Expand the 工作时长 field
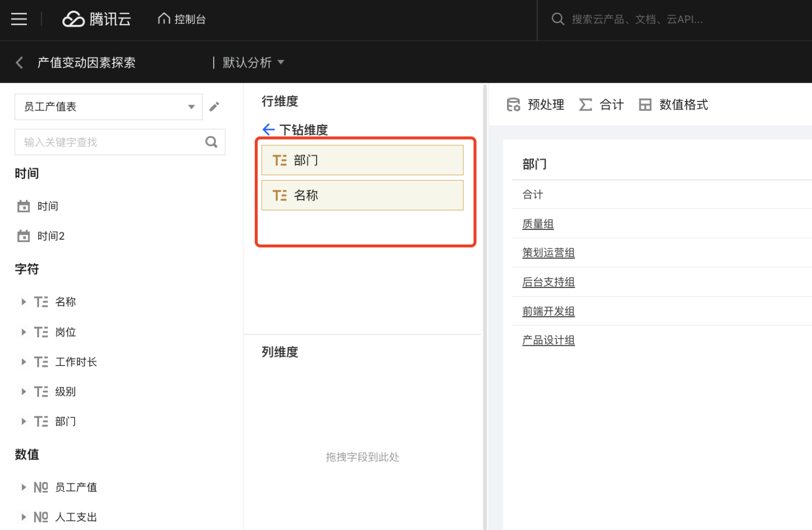Viewport: 812px width, 530px height. (x=23, y=362)
